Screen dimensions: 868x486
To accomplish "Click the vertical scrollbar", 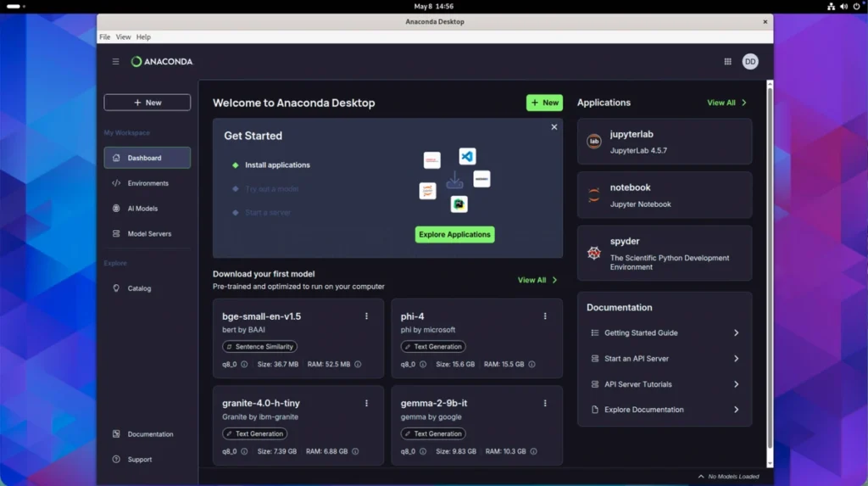I will pyautogui.click(x=770, y=266).
